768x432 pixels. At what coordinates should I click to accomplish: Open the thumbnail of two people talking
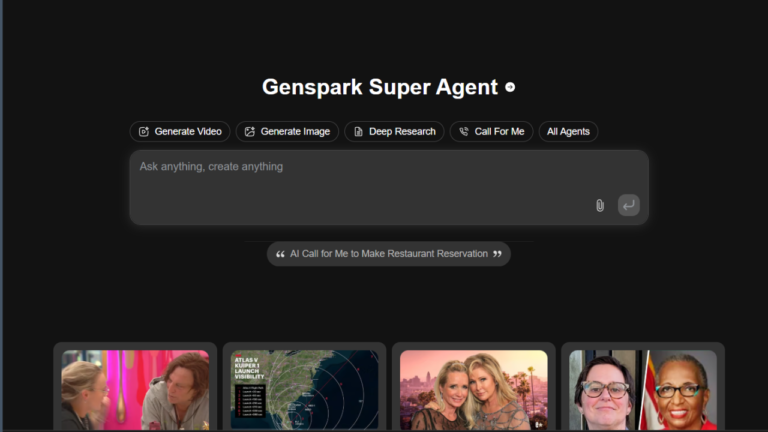(x=135, y=390)
